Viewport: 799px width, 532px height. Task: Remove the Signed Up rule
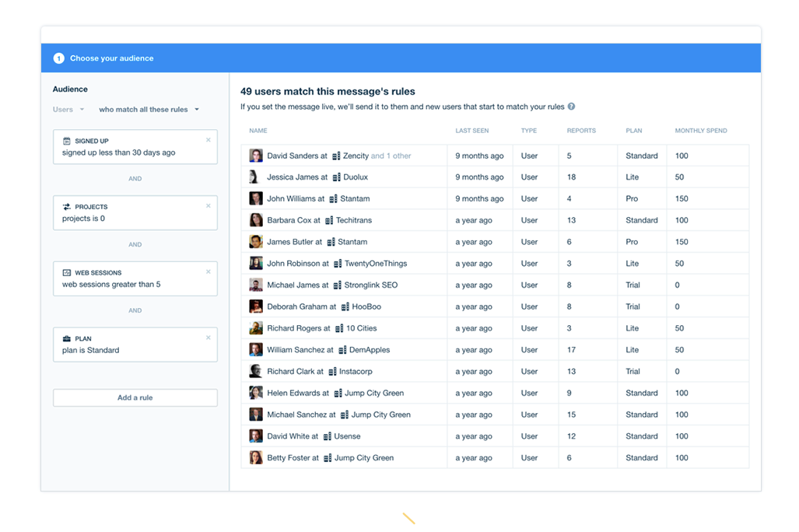click(209, 140)
